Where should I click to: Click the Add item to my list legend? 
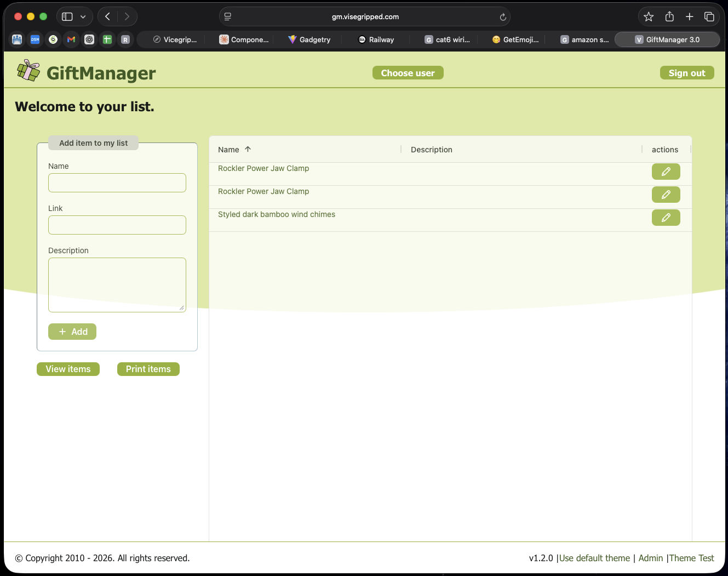94,143
